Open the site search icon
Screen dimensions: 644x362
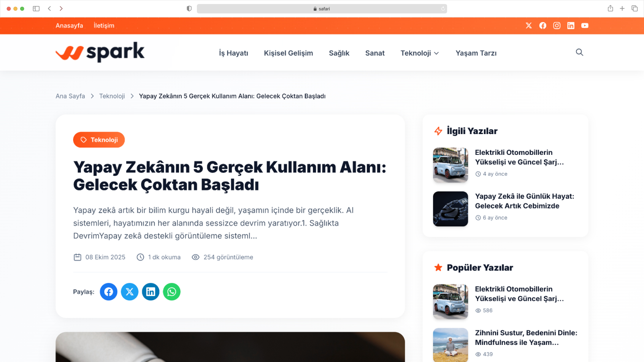[x=580, y=52]
